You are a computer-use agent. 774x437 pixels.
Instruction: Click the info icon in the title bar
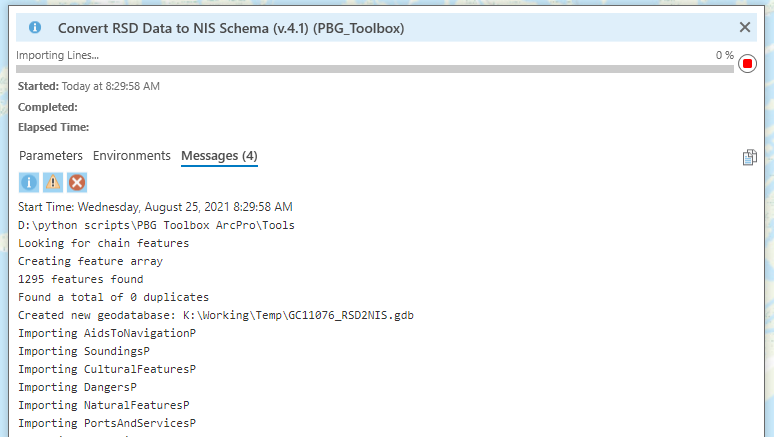click(35, 28)
